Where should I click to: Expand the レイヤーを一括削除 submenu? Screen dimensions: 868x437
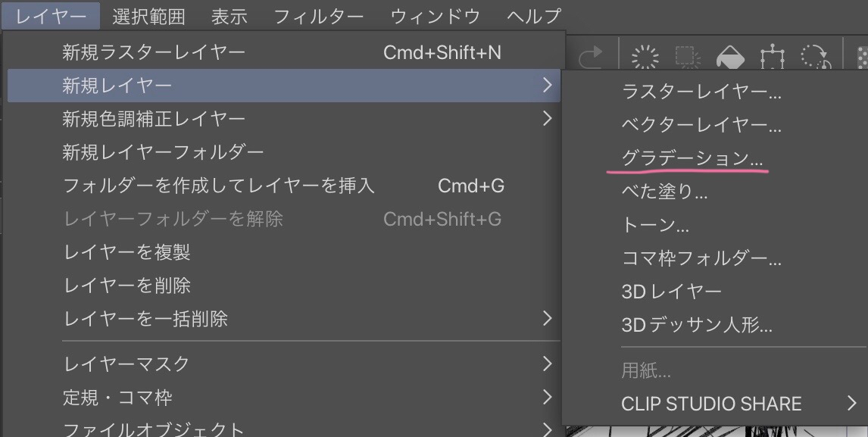click(547, 319)
